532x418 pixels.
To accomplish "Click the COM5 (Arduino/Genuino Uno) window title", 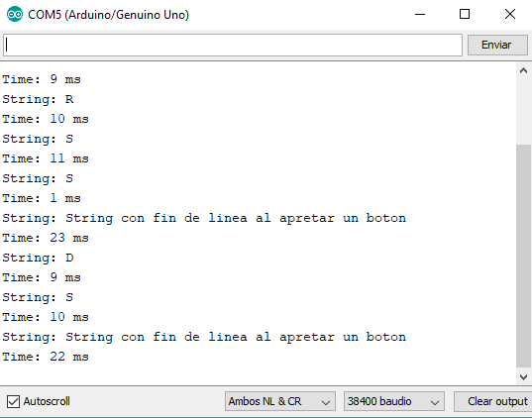I will tap(109, 15).
